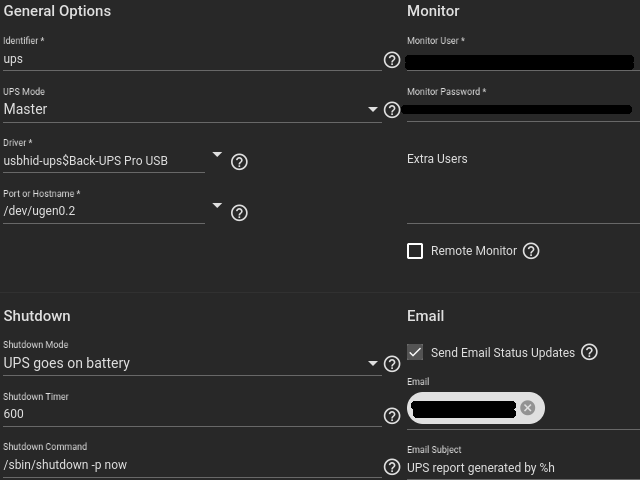Open the Driver dropdown arrow

pos(217,154)
